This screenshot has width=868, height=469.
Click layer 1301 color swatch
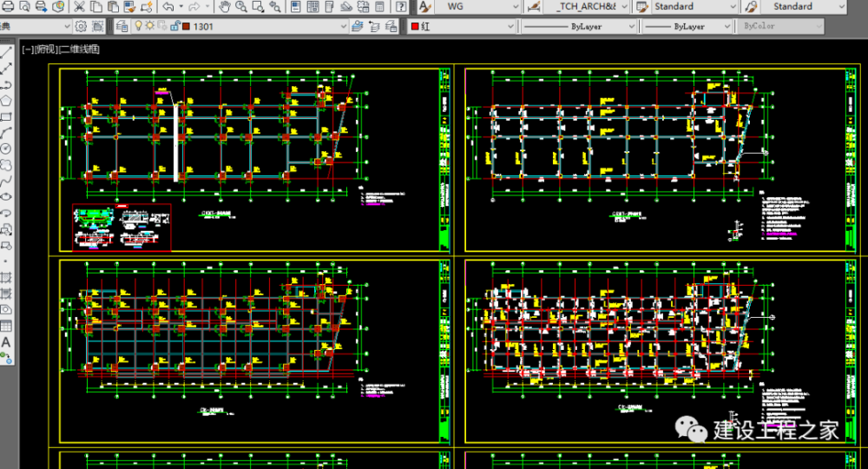point(187,26)
